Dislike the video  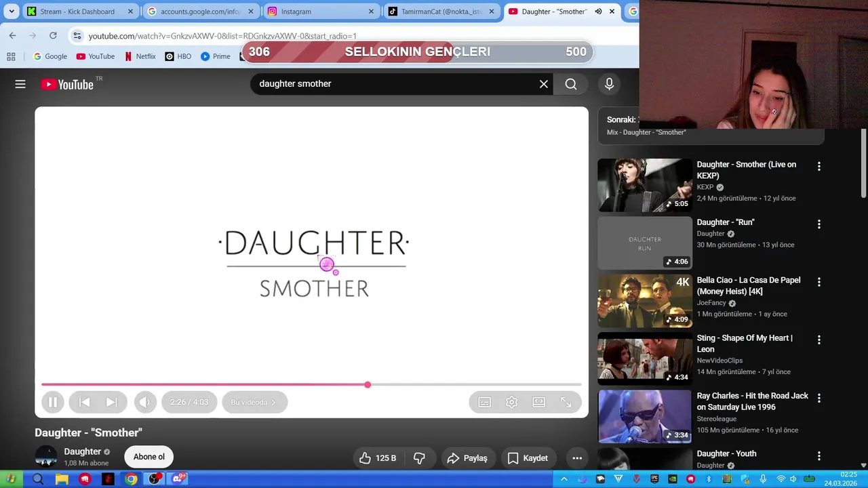pos(419,458)
